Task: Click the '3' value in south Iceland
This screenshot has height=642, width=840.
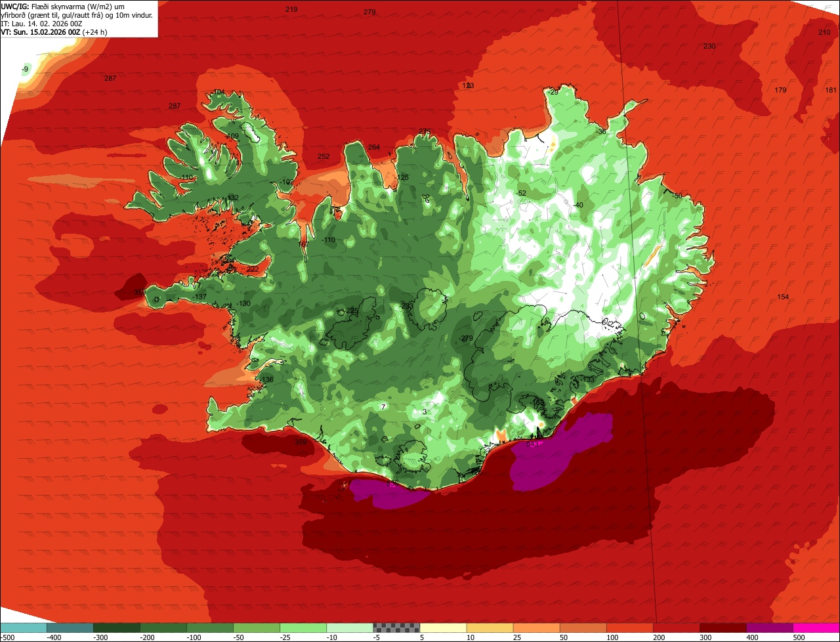Action: click(425, 412)
